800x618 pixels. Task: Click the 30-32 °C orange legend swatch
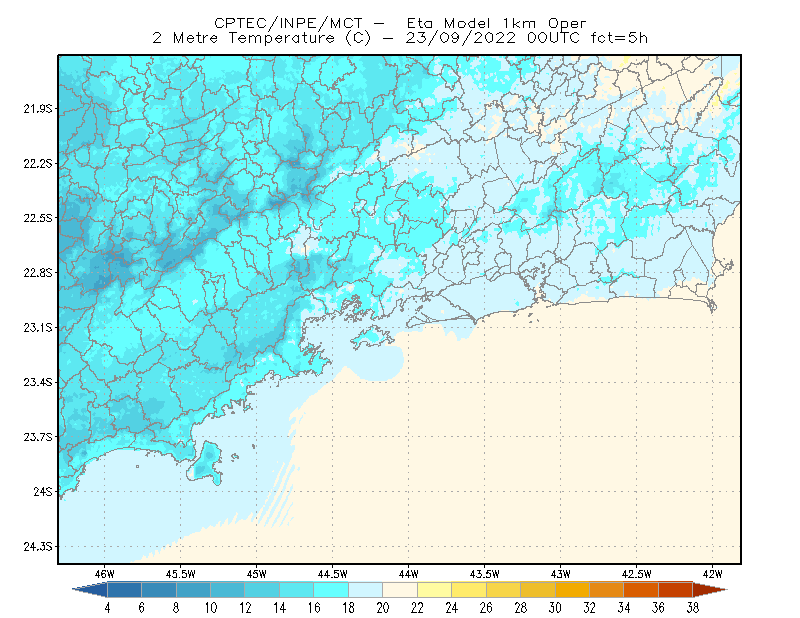coord(572,590)
